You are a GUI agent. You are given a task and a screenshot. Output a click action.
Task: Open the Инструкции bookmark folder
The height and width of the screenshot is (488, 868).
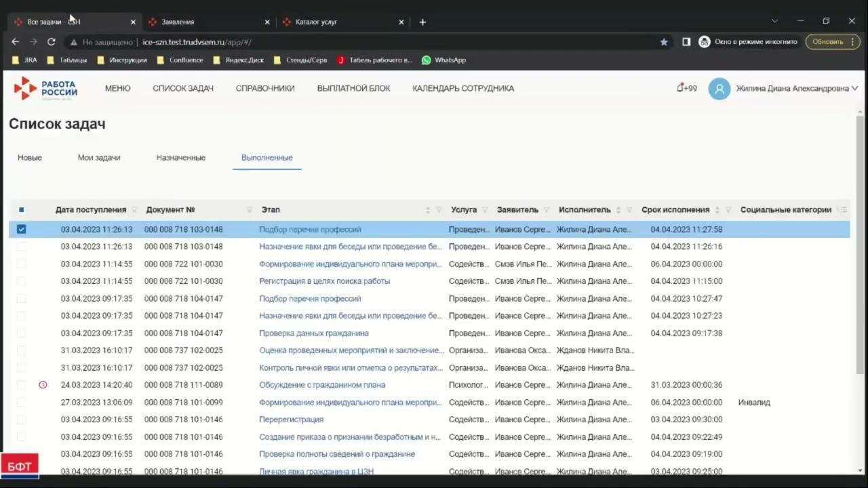click(122, 60)
